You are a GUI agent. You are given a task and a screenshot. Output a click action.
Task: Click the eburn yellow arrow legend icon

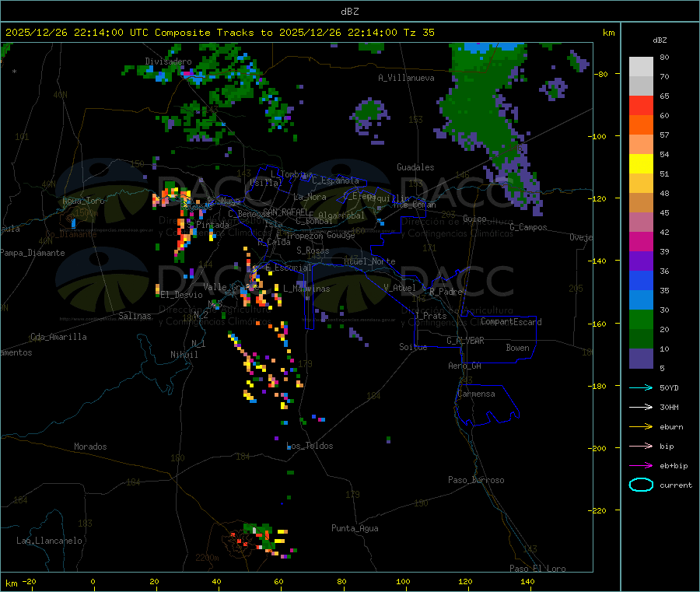641,427
